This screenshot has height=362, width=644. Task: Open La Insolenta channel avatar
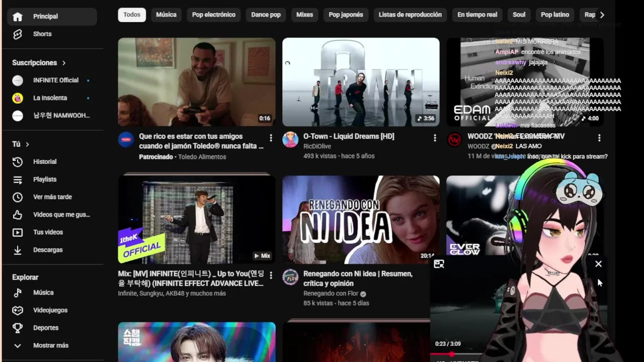tap(18, 98)
